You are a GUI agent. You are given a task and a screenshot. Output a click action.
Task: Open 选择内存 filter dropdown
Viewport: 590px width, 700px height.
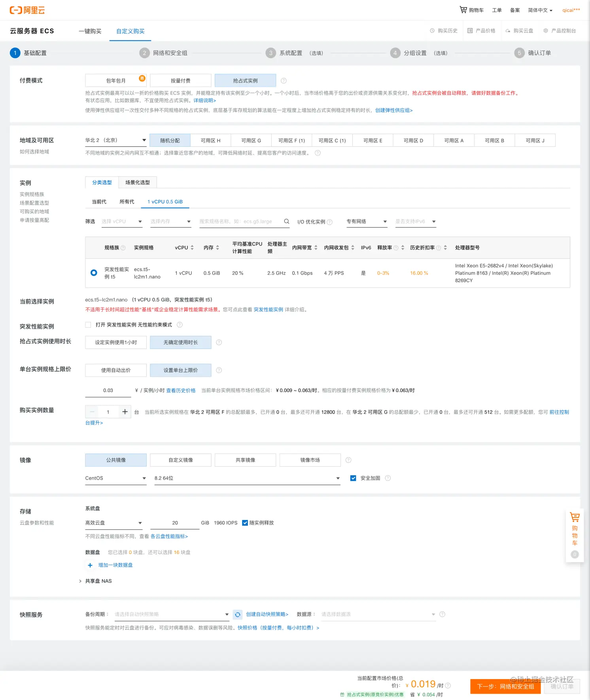click(170, 221)
